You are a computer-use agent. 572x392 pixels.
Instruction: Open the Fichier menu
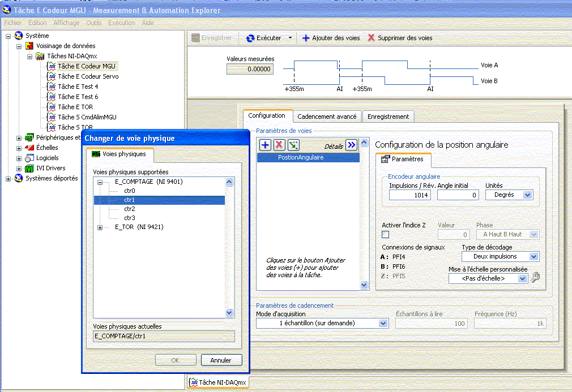(x=13, y=23)
